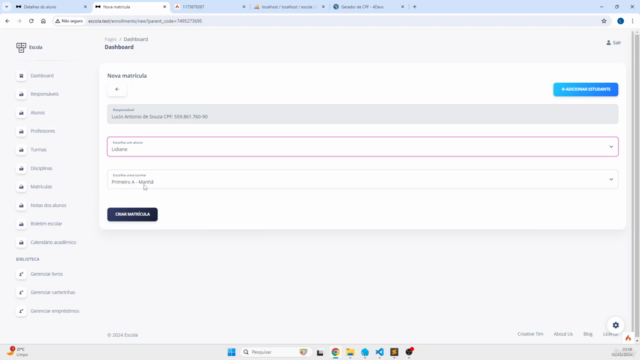This screenshot has width=640, height=360.
Task: Click the Escola logo icon
Action: pyautogui.click(x=21, y=47)
